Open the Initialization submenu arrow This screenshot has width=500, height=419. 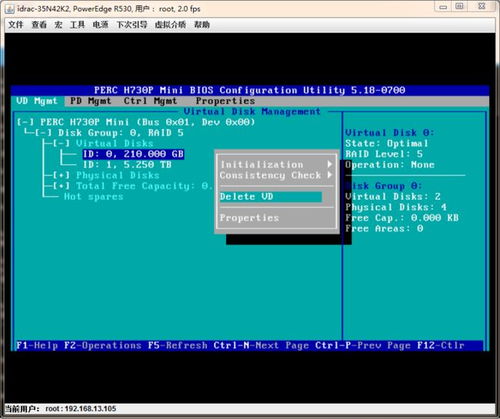(x=329, y=164)
